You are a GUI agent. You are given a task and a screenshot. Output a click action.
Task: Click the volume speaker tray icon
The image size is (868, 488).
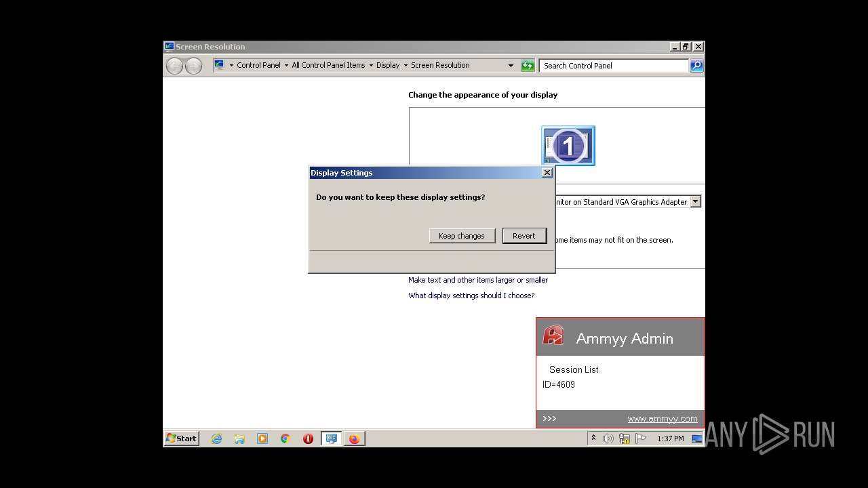point(608,439)
